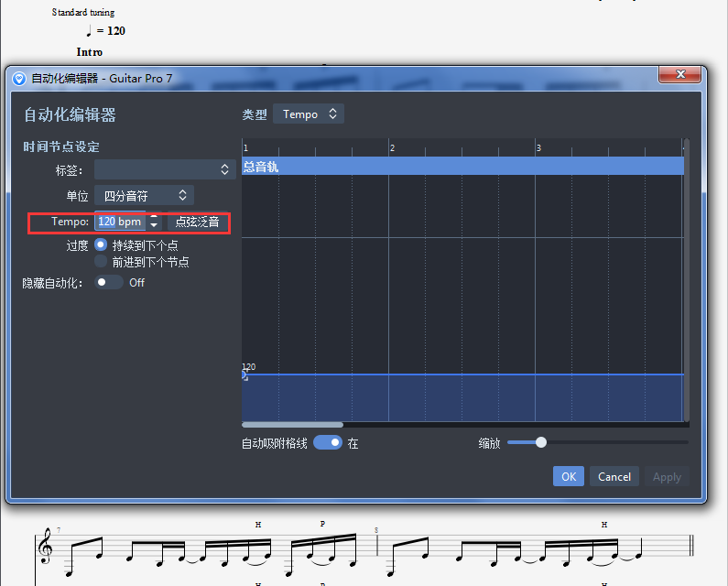
Task: Click the Guitar Pro app icon in title bar
Action: click(x=19, y=79)
